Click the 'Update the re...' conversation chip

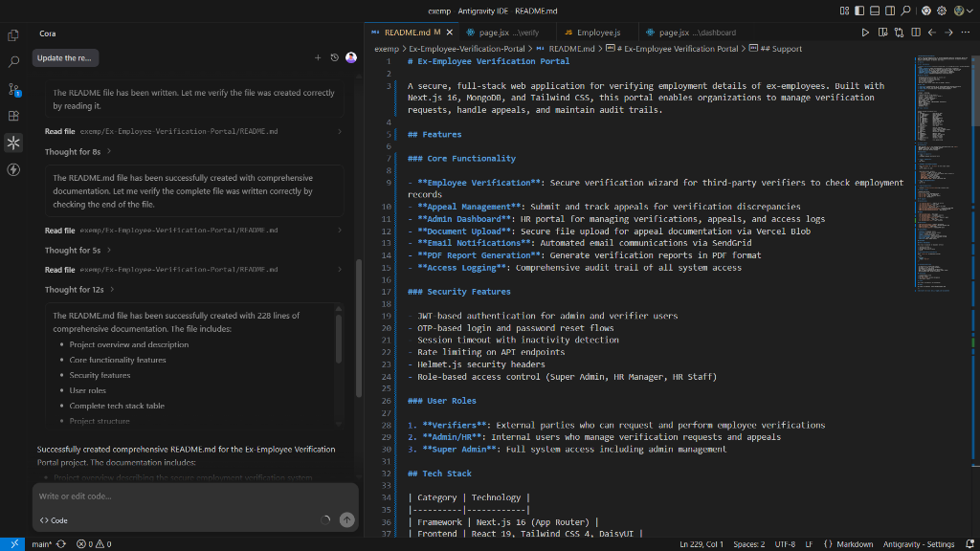(x=65, y=58)
